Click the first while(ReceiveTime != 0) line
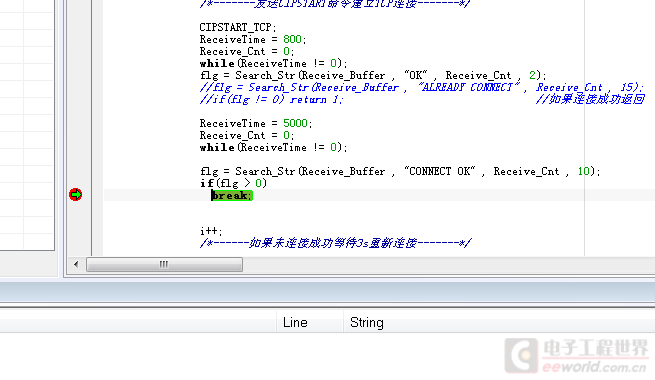This screenshot has height=380, width=655. point(273,63)
